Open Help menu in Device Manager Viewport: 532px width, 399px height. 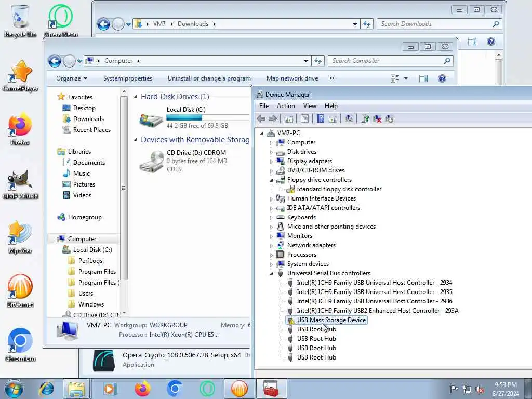pyautogui.click(x=331, y=106)
